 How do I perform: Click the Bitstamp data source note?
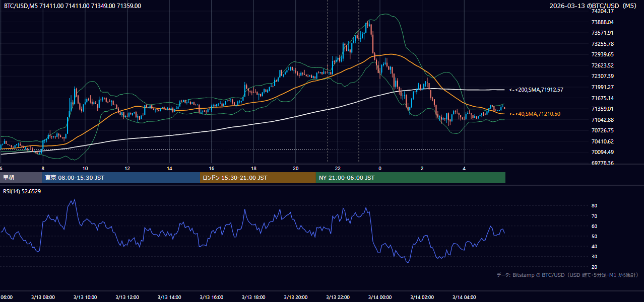coord(567,275)
